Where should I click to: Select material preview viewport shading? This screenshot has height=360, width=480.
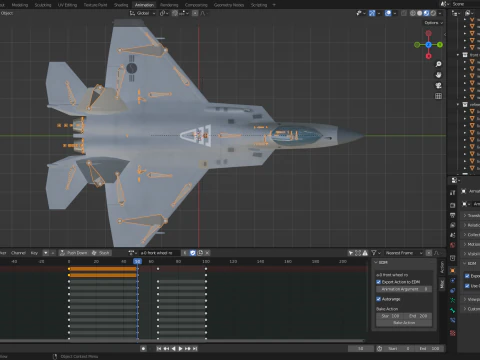[x=426, y=13]
